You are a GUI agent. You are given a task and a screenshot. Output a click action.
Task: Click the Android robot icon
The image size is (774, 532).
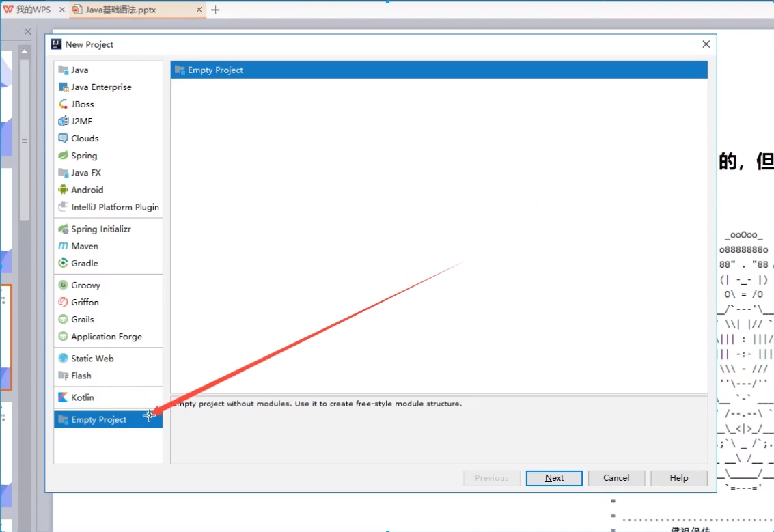pyautogui.click(x=63, y=189)
